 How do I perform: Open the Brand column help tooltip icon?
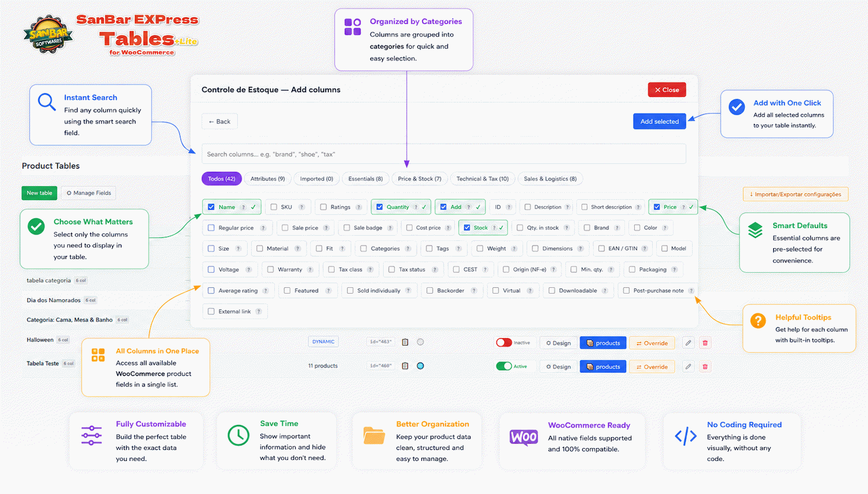point(617,228)
